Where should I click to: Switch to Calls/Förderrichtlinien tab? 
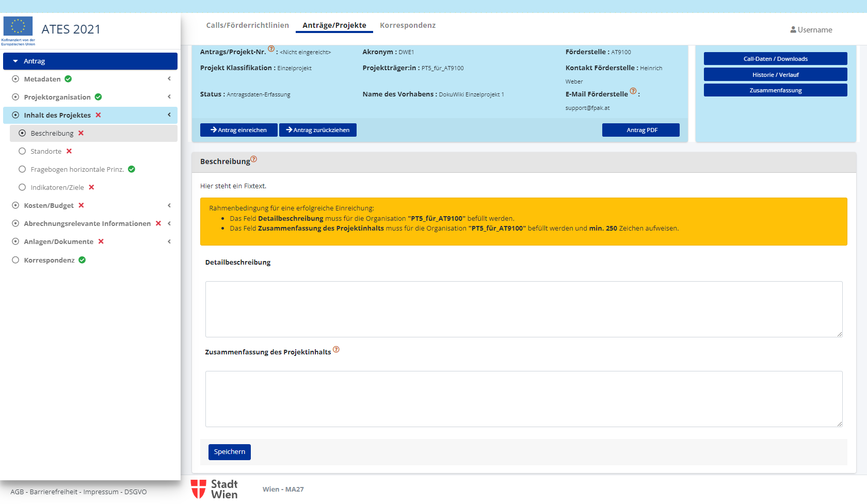click(247, 25)
